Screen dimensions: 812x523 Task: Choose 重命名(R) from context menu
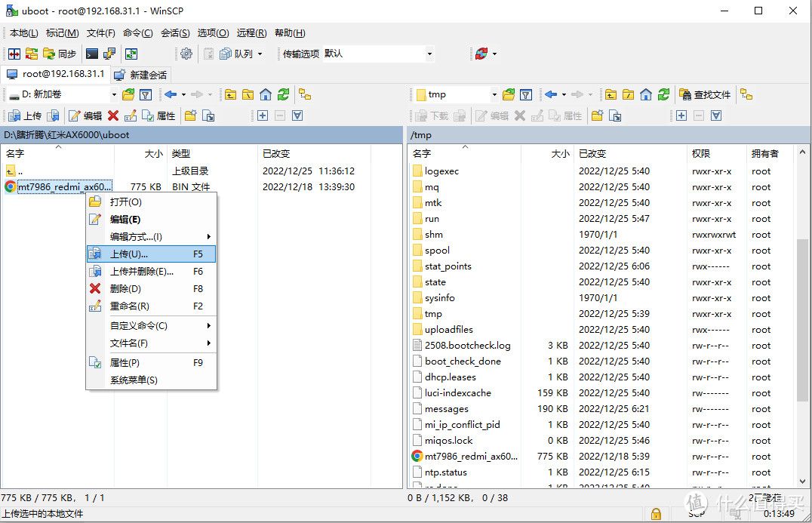pos(151,306)
